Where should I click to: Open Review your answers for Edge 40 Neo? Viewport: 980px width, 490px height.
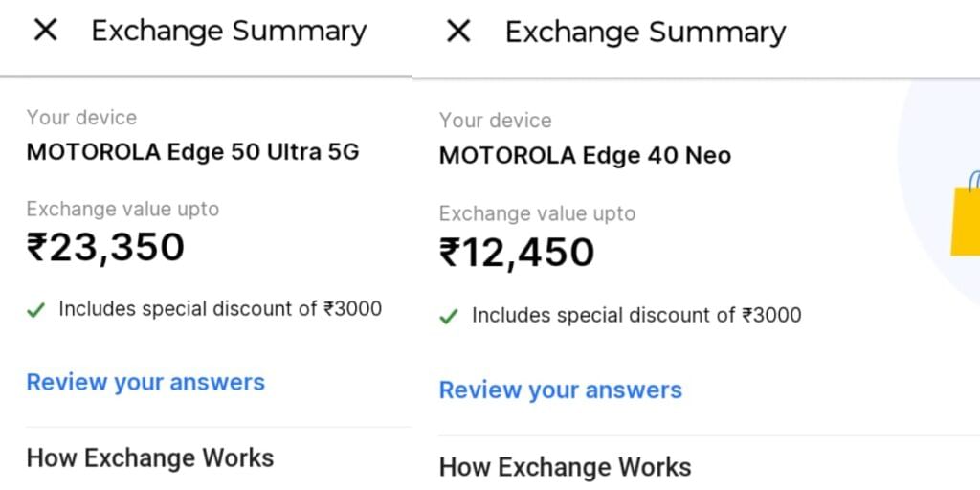coord(561,390)
